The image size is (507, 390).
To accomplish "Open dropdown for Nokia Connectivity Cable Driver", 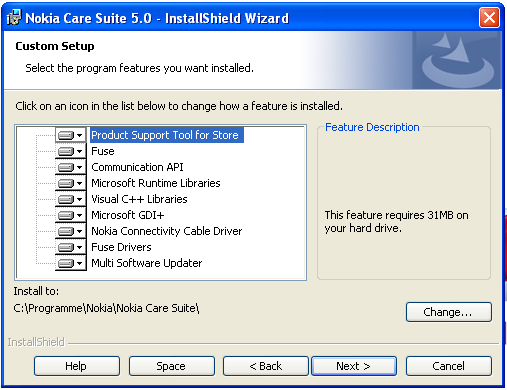I will tap(71, 231).
